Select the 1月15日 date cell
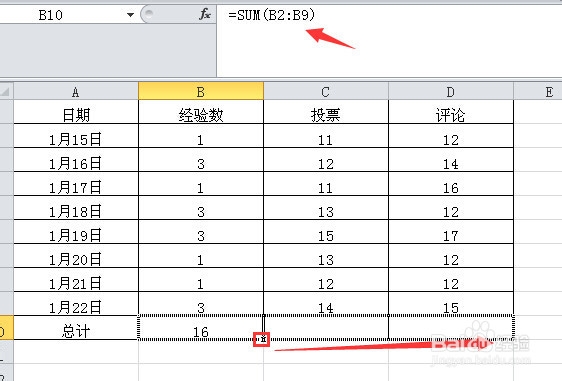Image resolution: width=562 pixels, height=381 pixels. click(x=76, y=136)
